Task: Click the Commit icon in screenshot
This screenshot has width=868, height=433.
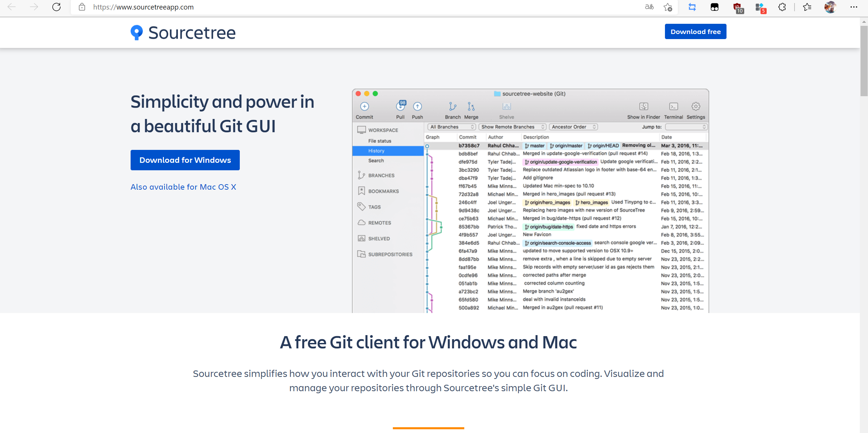Action: [364, 107]
